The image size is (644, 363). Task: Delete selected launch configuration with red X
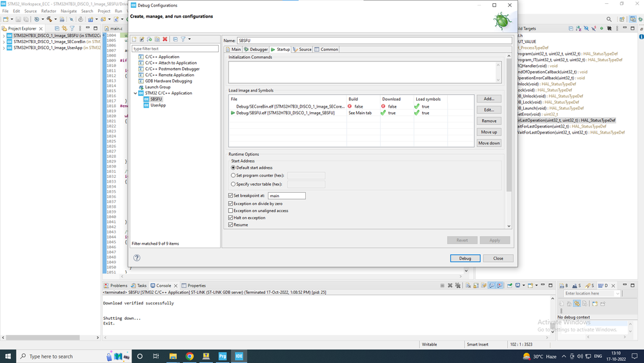(x=165, y=39)
